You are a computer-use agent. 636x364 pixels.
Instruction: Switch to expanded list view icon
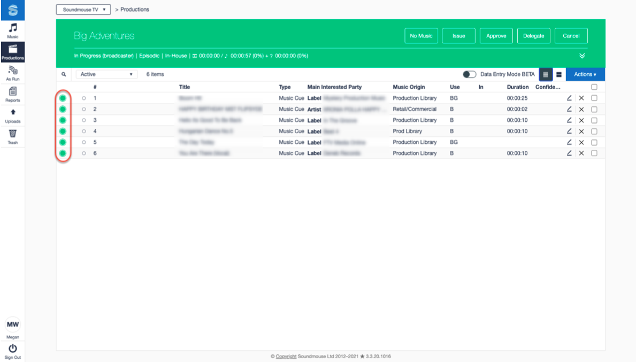559,75
